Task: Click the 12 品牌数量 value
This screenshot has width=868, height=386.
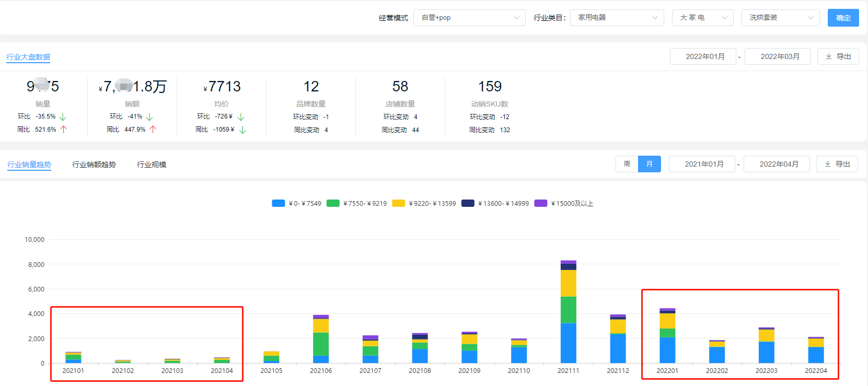Action: tap(311, 87)
